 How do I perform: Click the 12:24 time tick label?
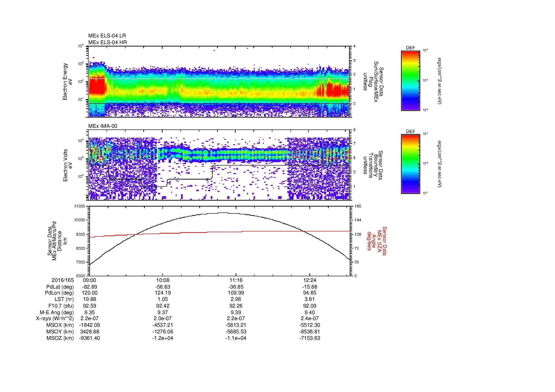pos(310,280)
